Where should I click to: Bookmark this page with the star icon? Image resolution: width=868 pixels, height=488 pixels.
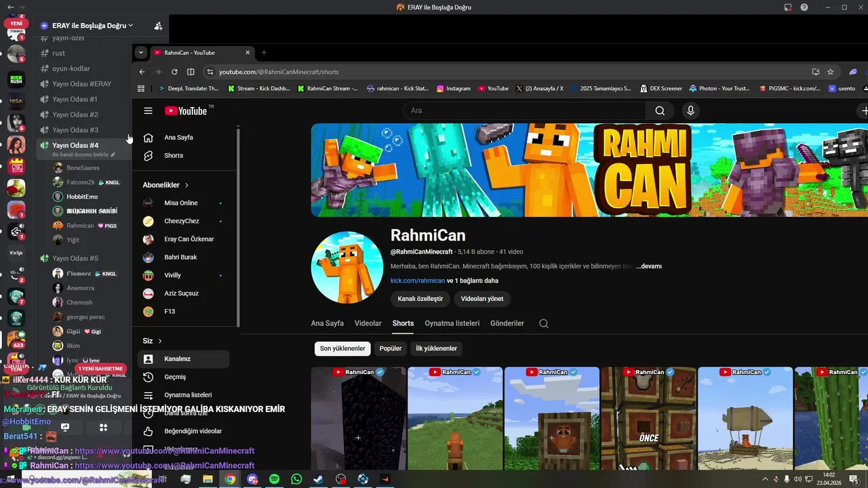(x=831, y=72)
